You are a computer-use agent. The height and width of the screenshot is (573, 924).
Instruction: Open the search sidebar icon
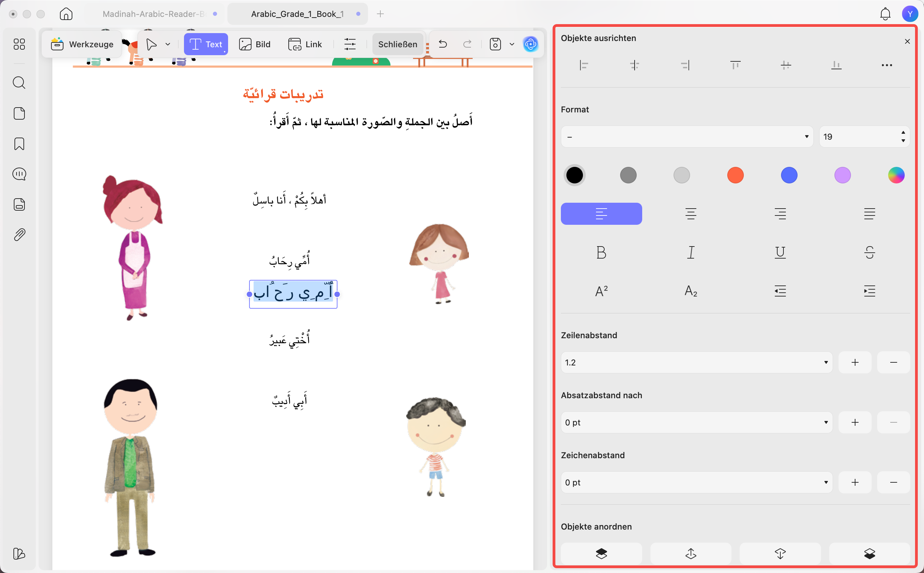19,83
